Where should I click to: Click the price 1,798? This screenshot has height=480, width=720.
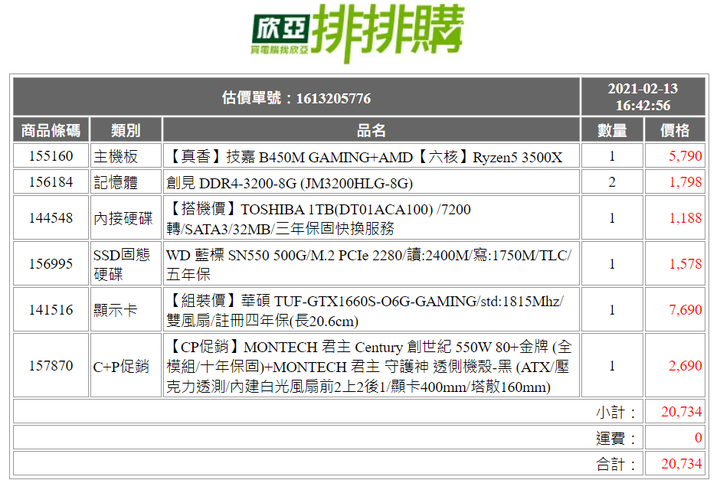675,182
